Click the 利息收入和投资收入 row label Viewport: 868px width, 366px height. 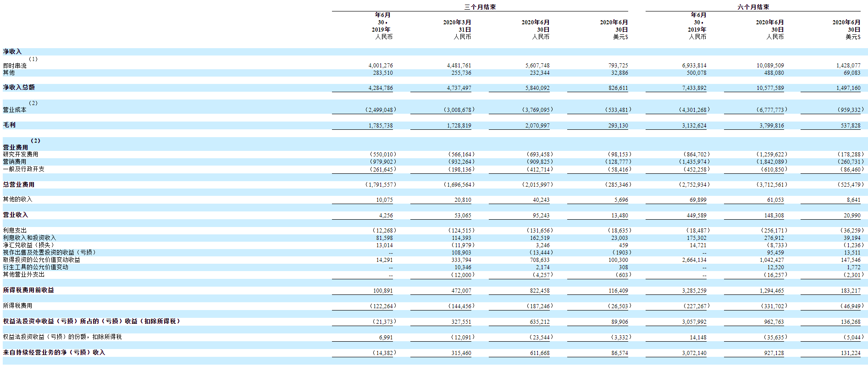pos(29,238)
